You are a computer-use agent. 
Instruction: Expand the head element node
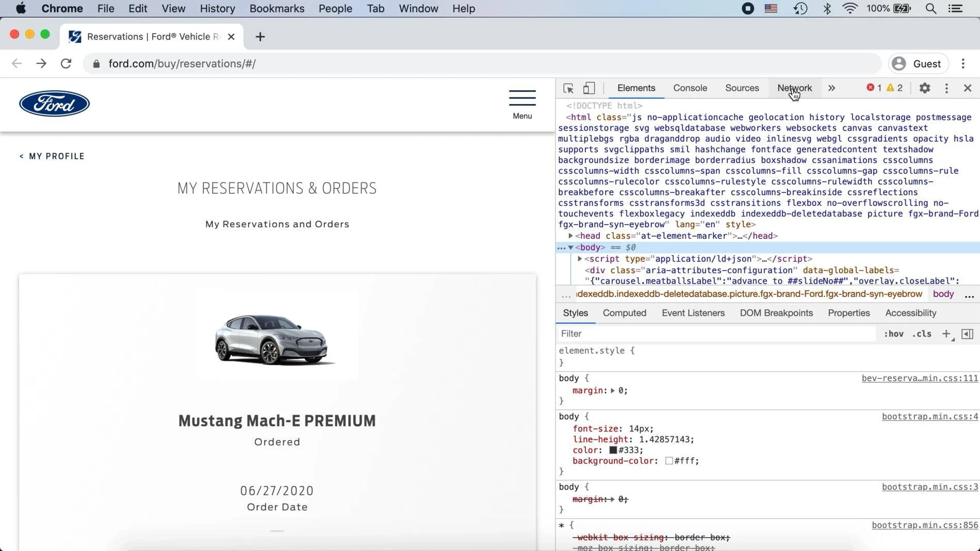[x=570, y=236]
